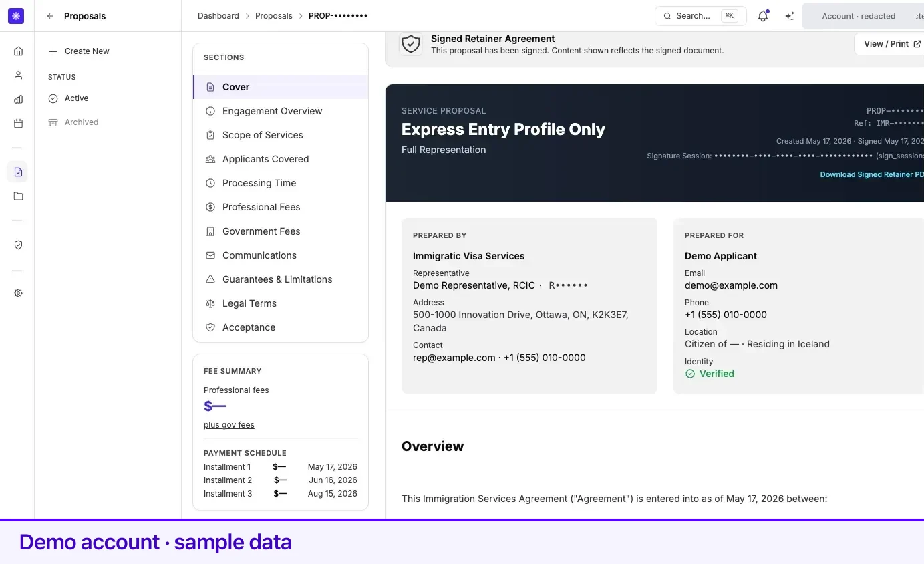The width and height of the screenshot is (924, 564).
Task: Select the proposals document sidebar icon
Action: 18,172
